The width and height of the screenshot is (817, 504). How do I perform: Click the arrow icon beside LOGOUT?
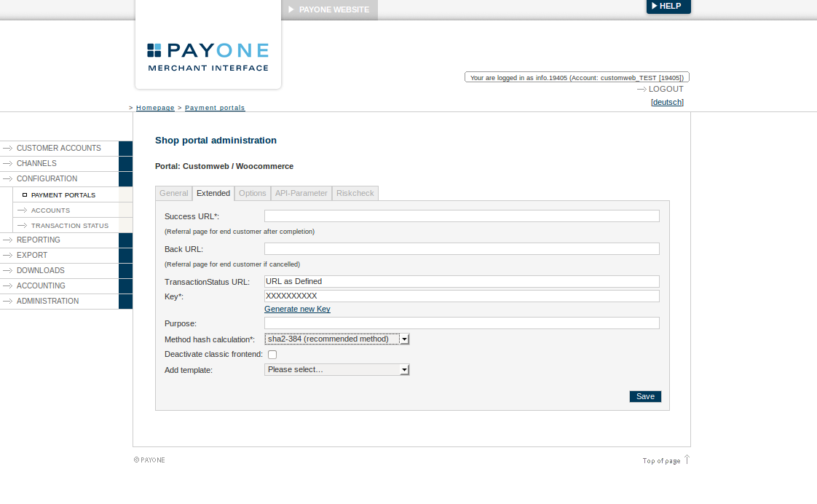click(x=642, y=90)
